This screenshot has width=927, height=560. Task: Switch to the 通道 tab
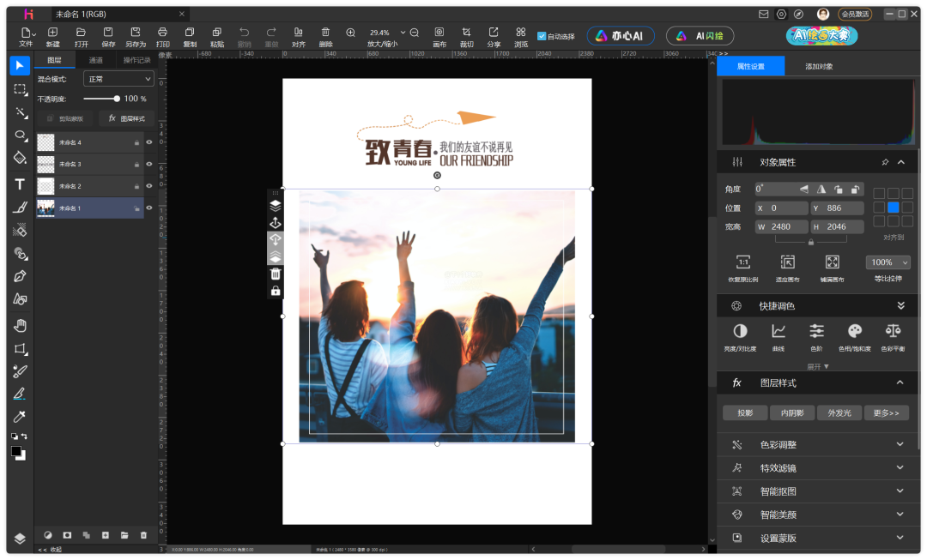coord(96,60)
